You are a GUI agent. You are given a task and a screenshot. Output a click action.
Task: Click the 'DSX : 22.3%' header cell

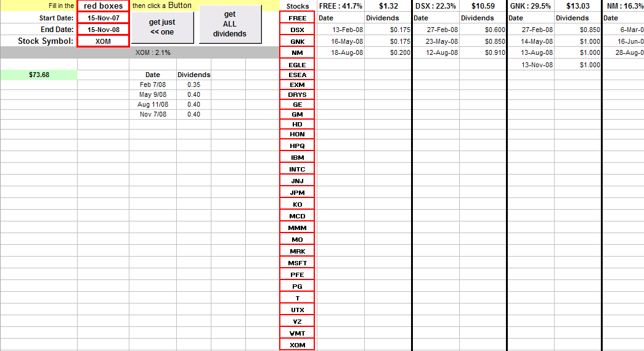[x=436, y=6]
